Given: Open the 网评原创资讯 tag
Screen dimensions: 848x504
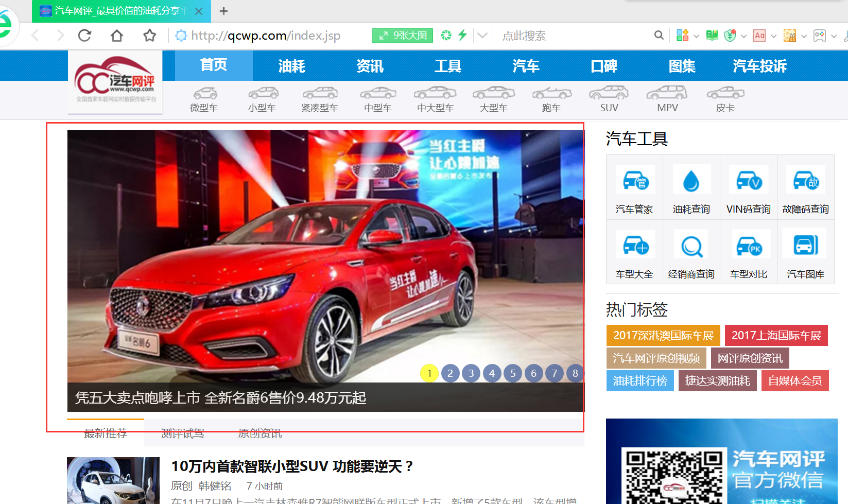Looking at the screenshot, I should click(750, 358).
